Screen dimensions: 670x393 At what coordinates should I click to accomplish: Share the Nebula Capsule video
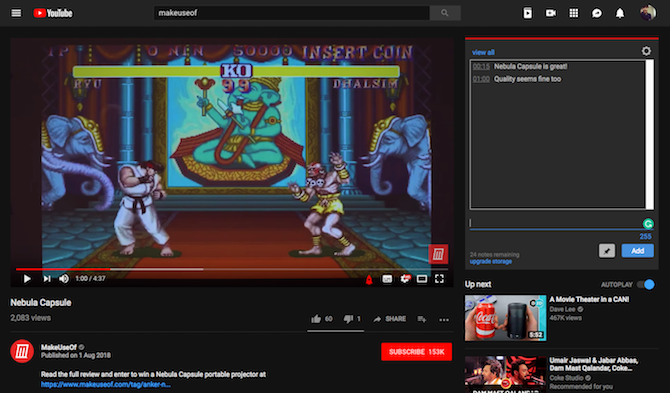[x=389, y=319]
